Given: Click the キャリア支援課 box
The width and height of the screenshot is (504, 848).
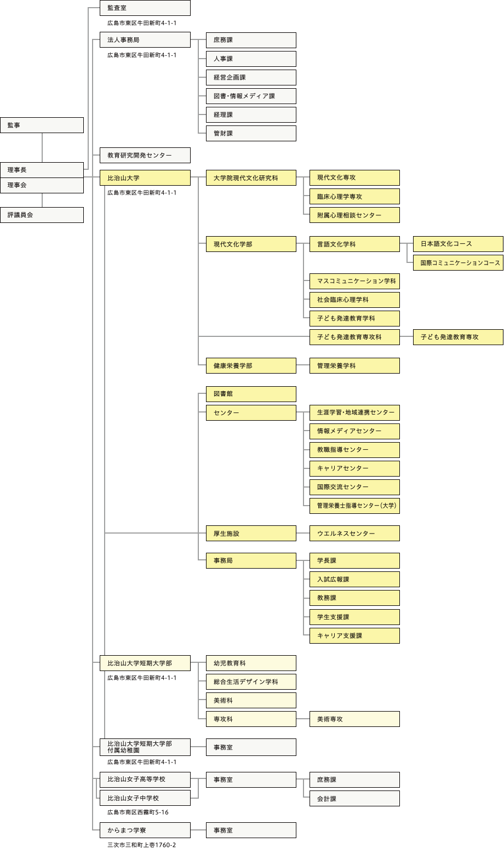Looking at the screenshot, I should point(354,635).
